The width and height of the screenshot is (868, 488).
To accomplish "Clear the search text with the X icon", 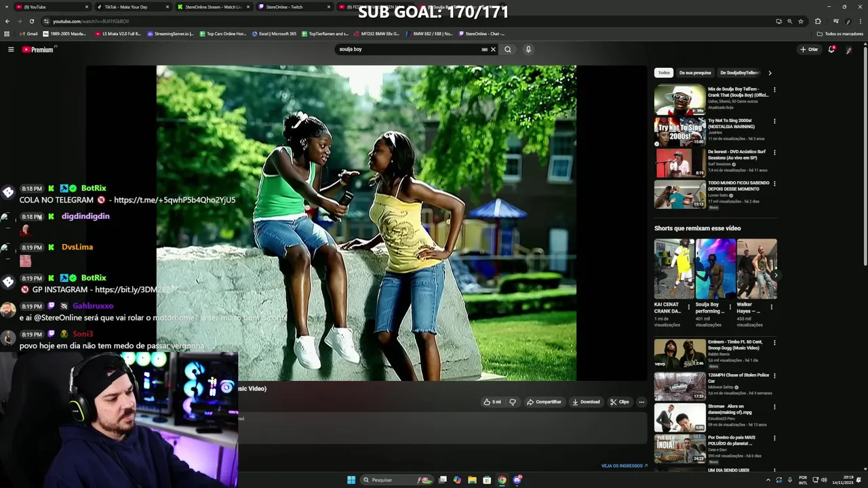I will tap(493, 49).
